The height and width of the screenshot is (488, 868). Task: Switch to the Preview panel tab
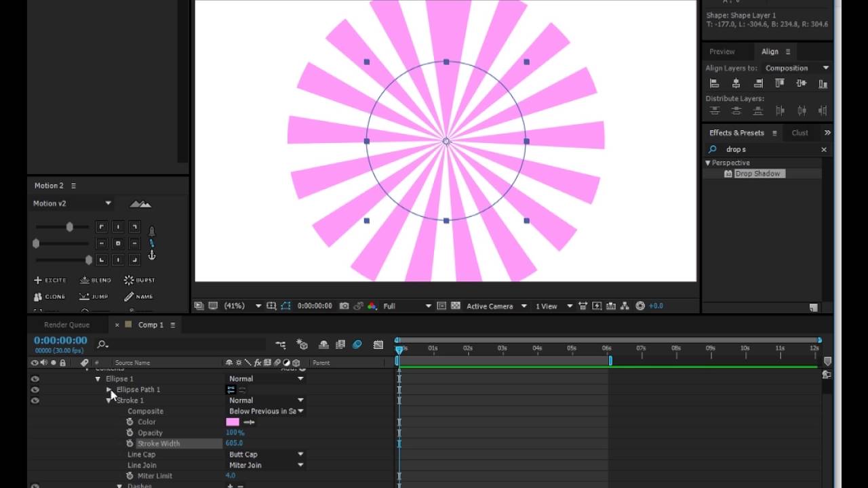pyautogui.click(x=722, y=52)
